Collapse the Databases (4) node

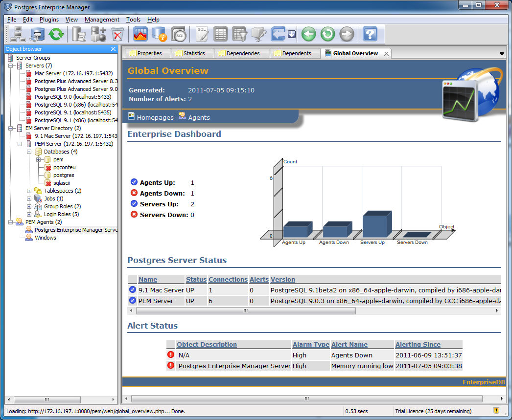click(x=29, y=152)
